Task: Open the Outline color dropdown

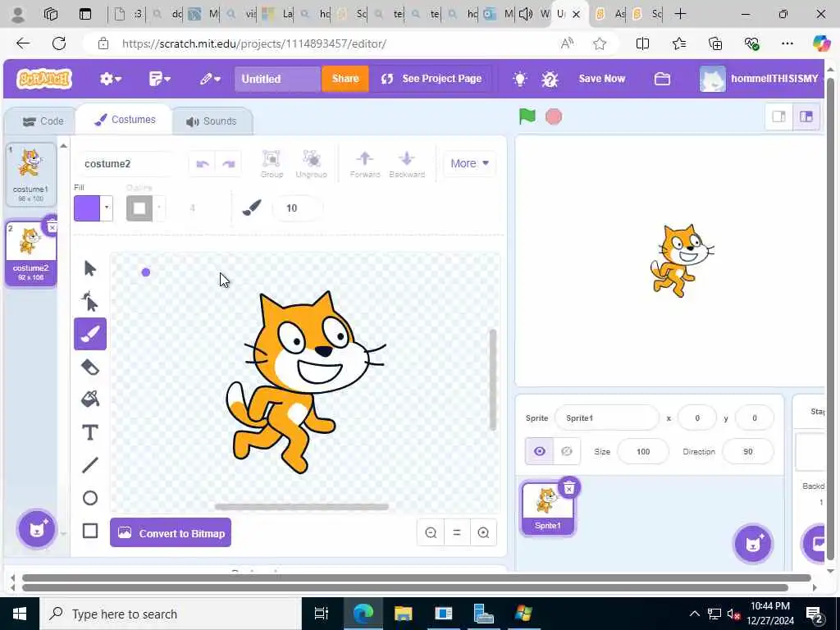Action: [x=158, y=208]
